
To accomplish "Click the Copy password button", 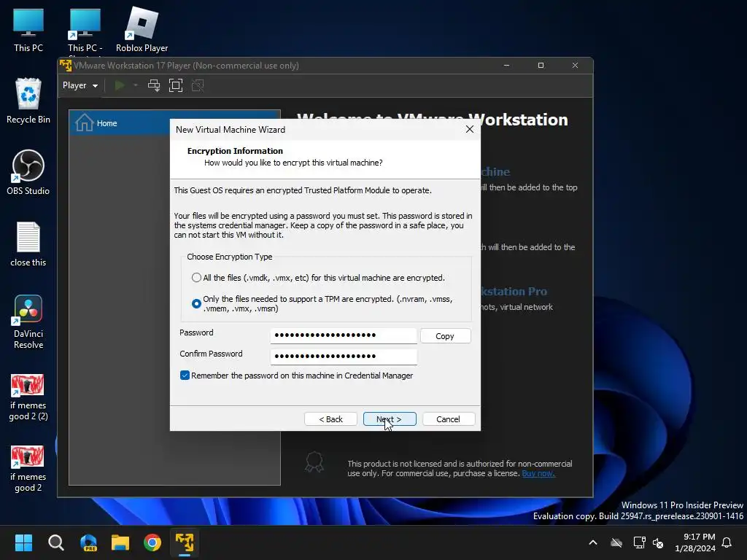I will 446,336.
